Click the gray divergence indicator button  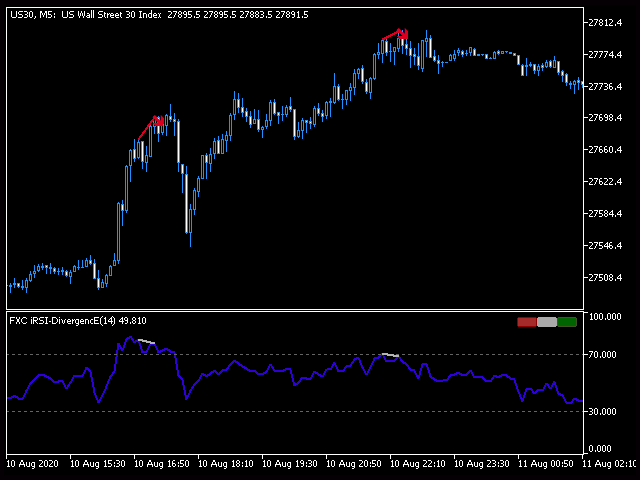click(x=547, y=322)
